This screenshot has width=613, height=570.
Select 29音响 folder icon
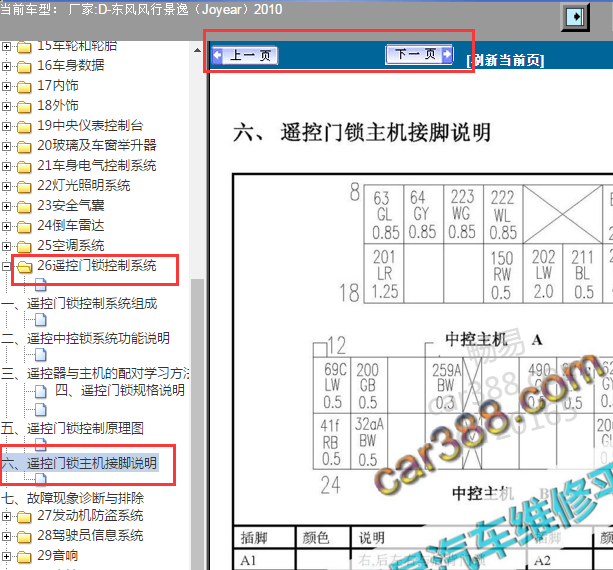pos(24,557)
